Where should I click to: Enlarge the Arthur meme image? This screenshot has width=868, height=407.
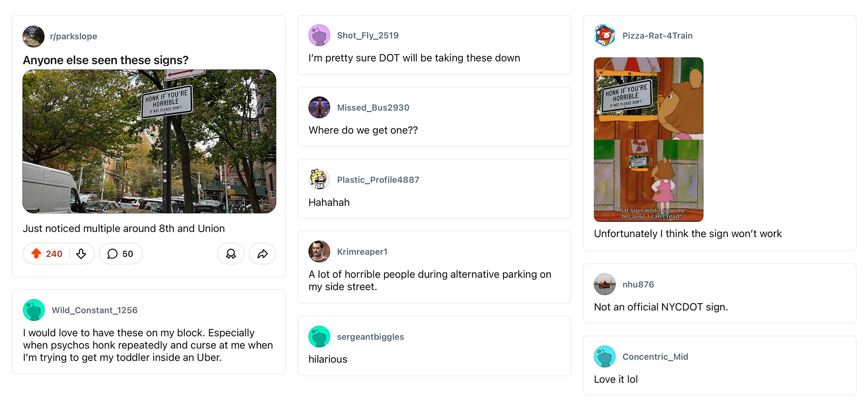pos(649,139)
